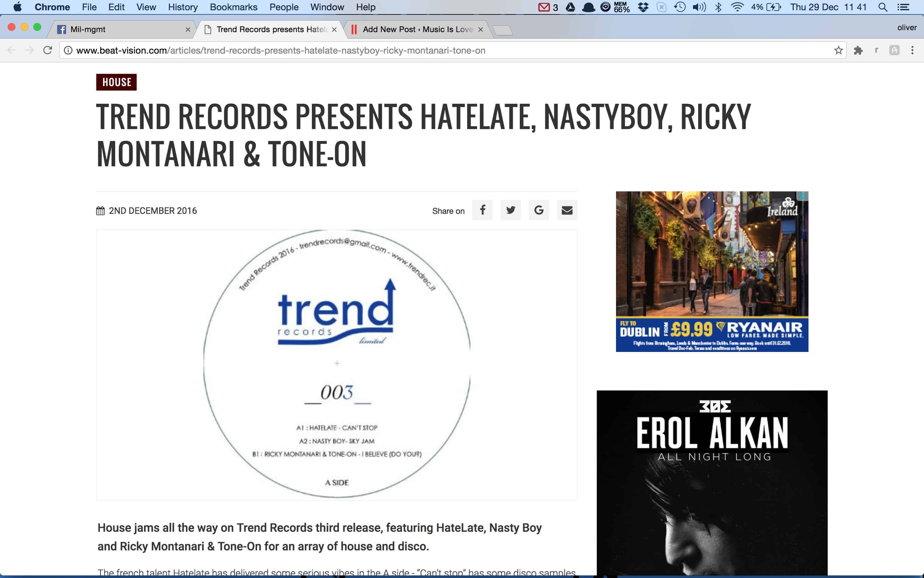The height and width of the screenshot is (578, 924).
Task: Open the History menu
Action: (183, 7)
